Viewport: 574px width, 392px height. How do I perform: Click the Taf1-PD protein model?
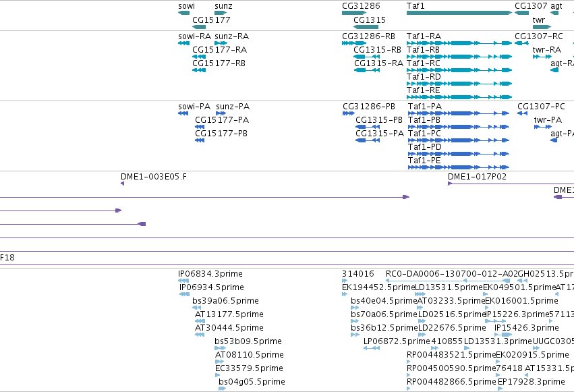pyautogui.click(x=458, y=154)
